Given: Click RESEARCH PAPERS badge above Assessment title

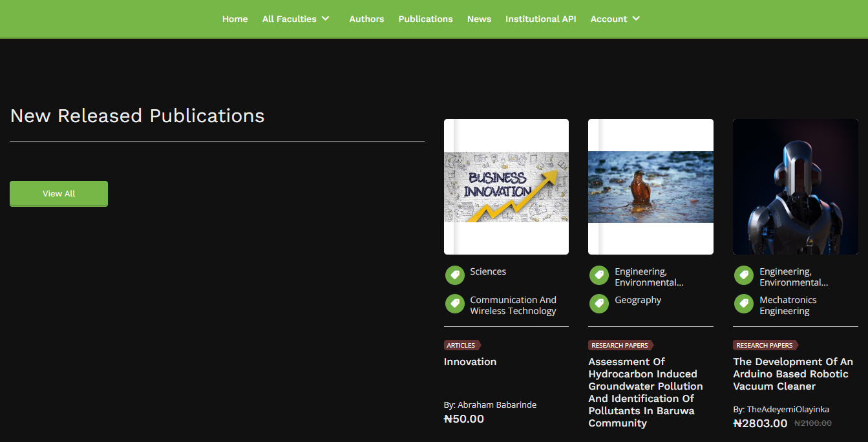Looking at the screenshot, I should (x=620, y=345).
